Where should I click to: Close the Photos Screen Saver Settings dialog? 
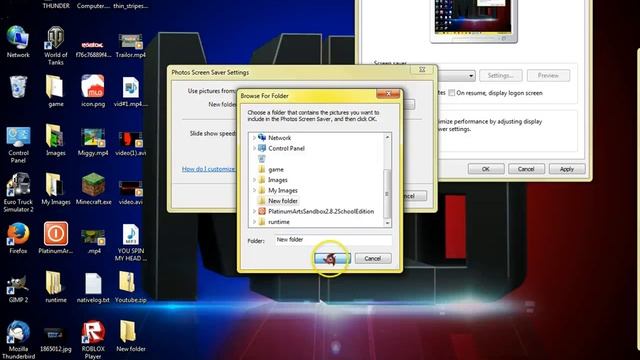(x=422, y=70)
